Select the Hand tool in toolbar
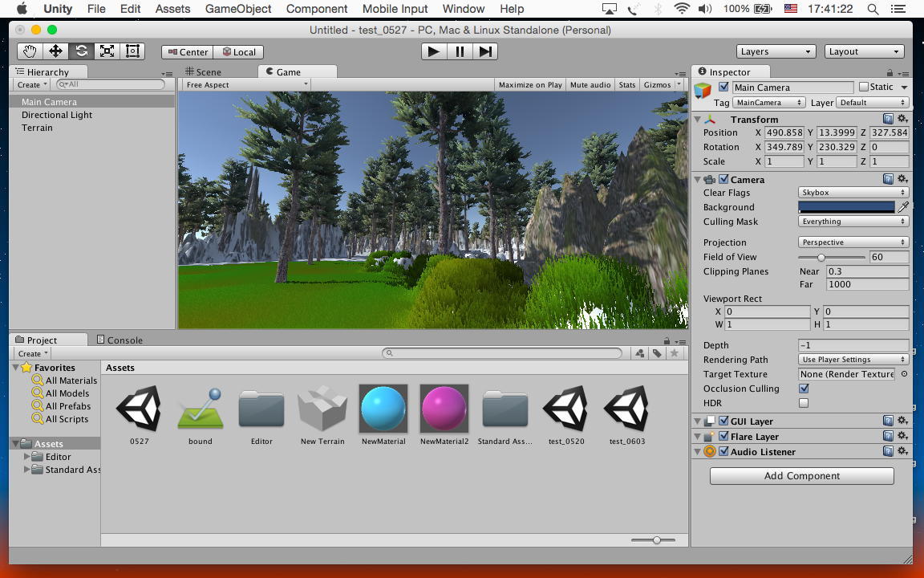Viewport: 924px width, 578px height. click(30, 51)
